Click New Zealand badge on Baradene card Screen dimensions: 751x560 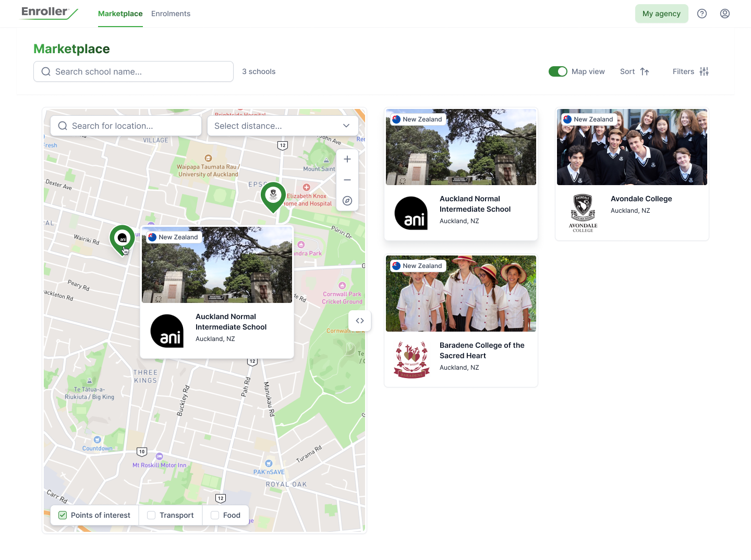(x=418, y=266)
